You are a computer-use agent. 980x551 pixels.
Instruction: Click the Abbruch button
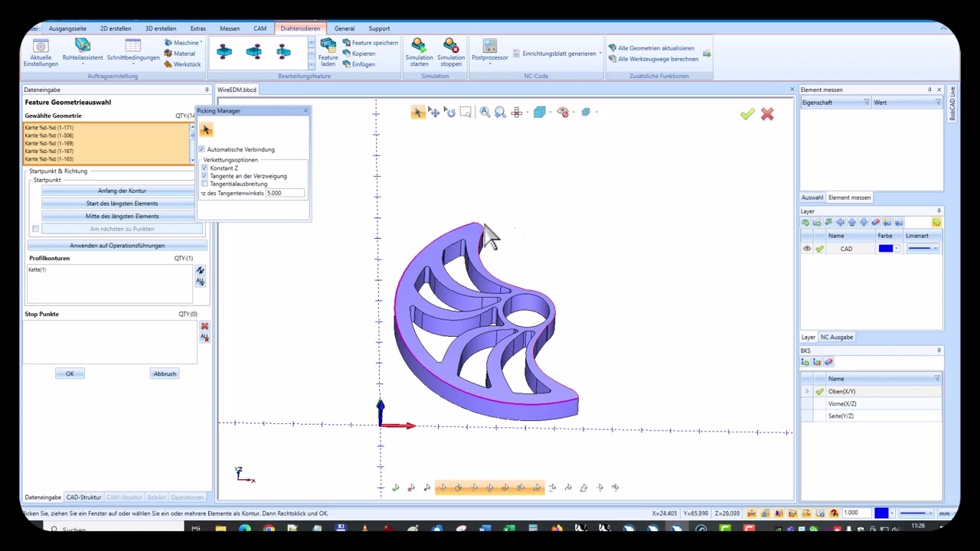[165, 373]
